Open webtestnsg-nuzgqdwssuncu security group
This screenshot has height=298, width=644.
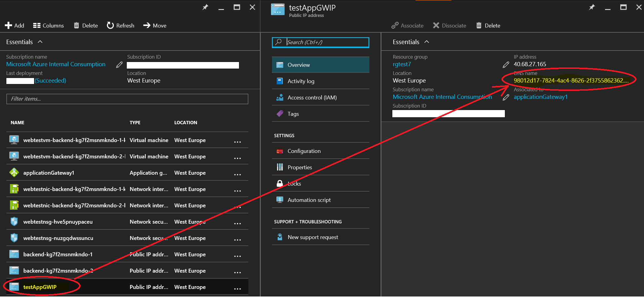pyautogui.click(x=58, y=238)
